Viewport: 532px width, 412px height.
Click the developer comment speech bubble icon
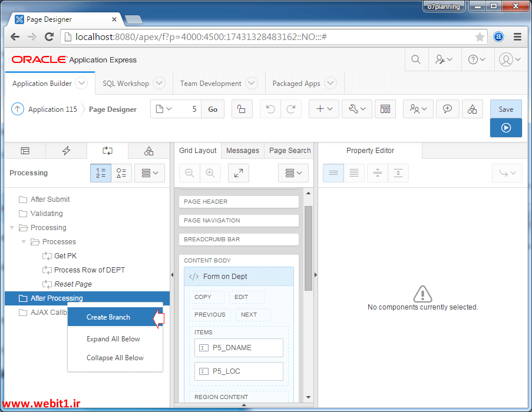point(447,109)
